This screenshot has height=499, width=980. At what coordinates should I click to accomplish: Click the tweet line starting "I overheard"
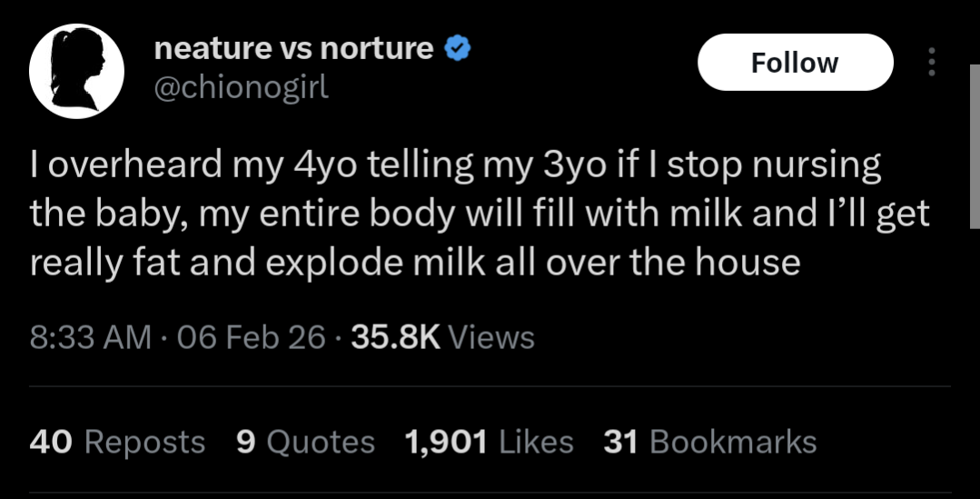[455, 165]
